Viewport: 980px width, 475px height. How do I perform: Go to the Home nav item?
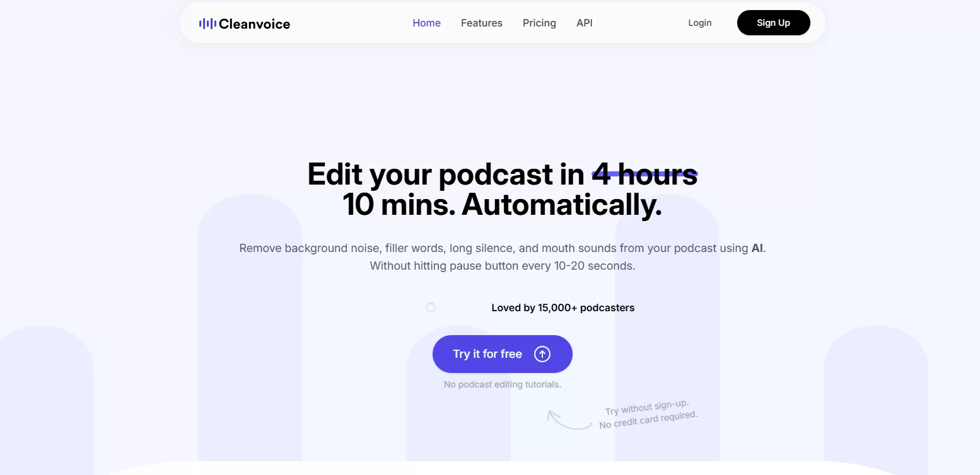coord(426,23)
